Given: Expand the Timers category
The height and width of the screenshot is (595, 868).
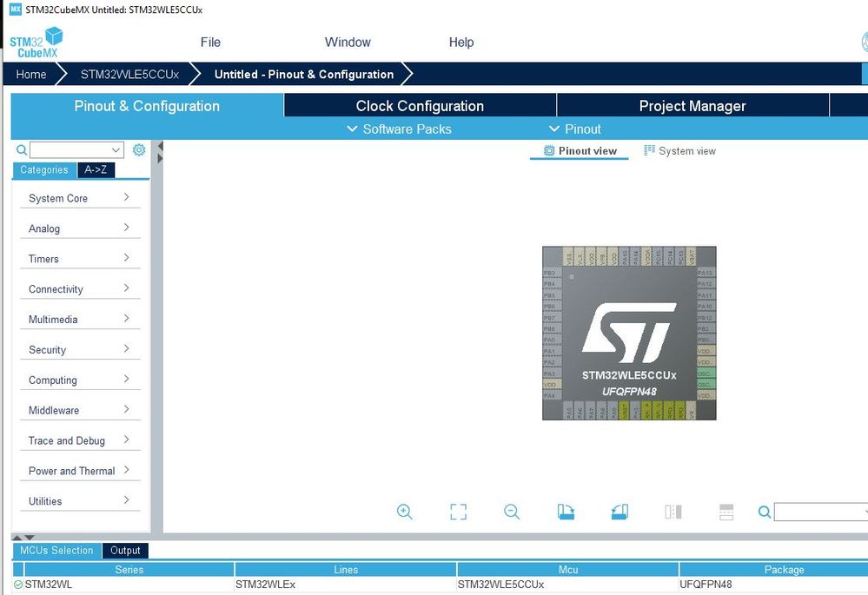Looking at the screenshot, I should (80, 259).
